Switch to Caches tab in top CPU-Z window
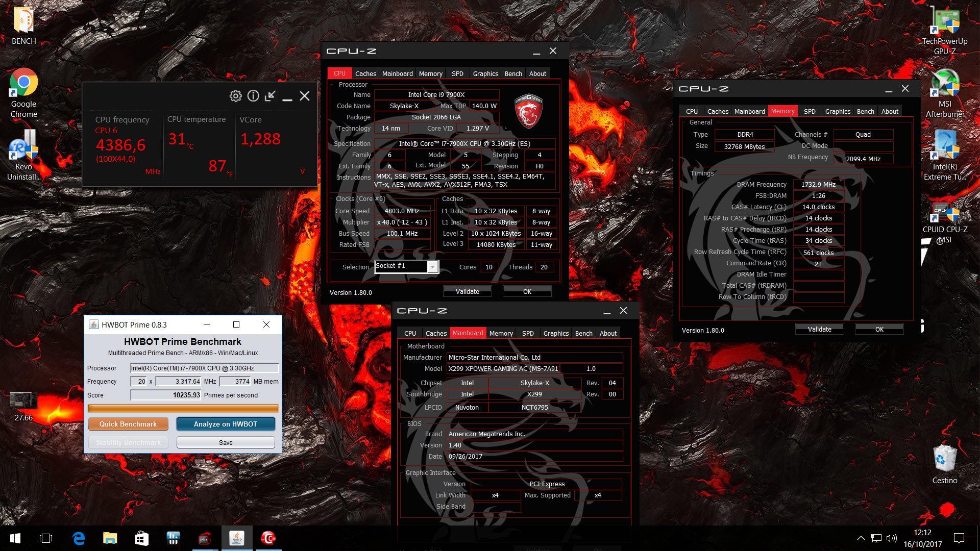980x551 pixels. (365, 73)
